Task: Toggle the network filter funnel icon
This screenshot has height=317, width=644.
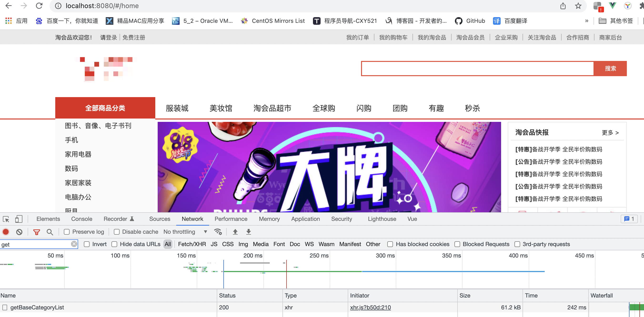Action: [36, 232]
